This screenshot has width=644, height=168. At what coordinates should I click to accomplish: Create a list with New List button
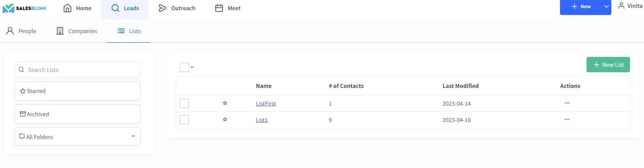[x=608, y=65]
